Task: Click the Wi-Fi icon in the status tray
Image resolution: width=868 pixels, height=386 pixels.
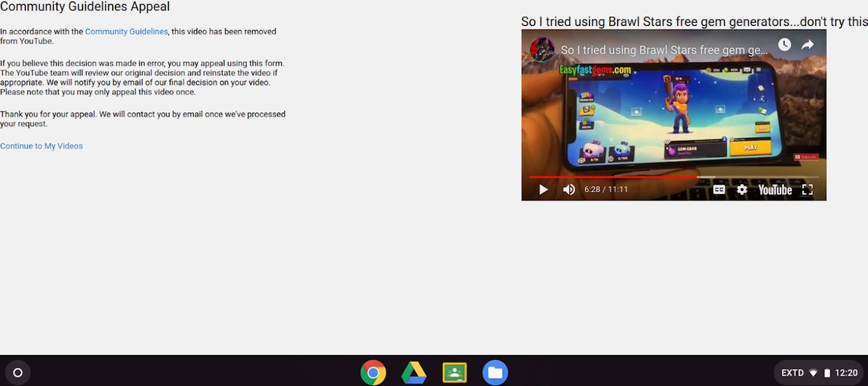Action: coord(813,373)
